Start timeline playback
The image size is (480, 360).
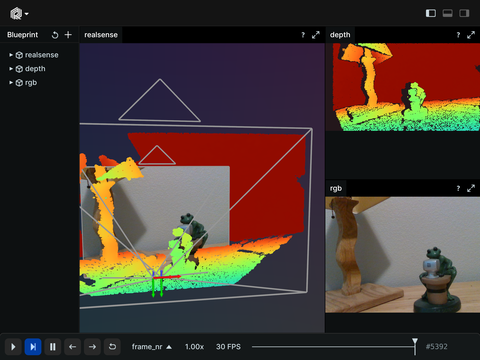(x=13, y=347)
